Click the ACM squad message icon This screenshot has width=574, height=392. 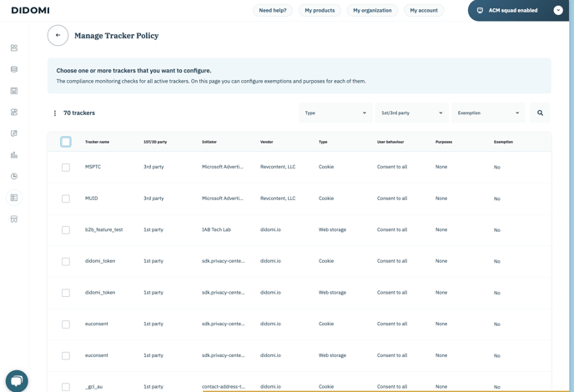coord(480,10)
